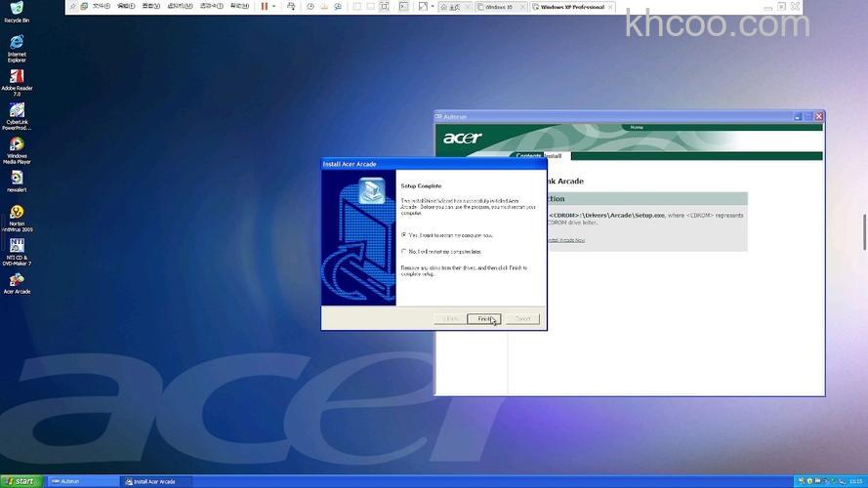The image size is (868, 488).
Task: Click the red pause VM toolbar icon
Action: click(x=265, y=6)
